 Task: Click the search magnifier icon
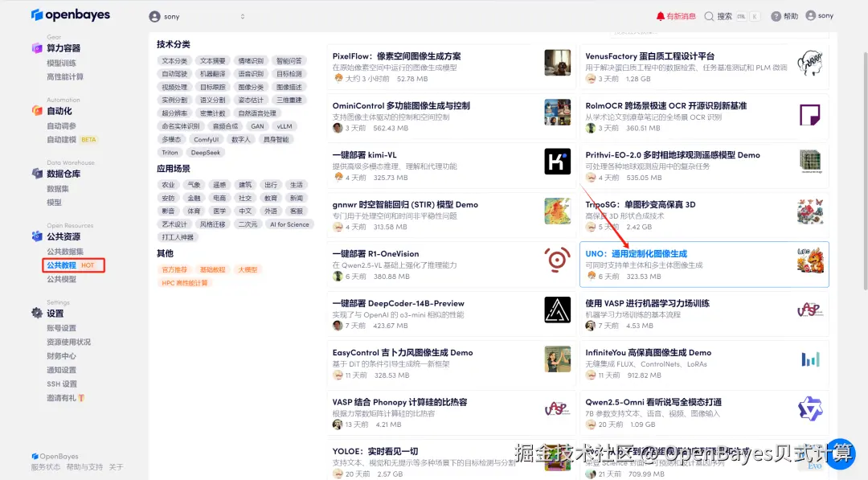pyautogui.click(x=709, y=16)
